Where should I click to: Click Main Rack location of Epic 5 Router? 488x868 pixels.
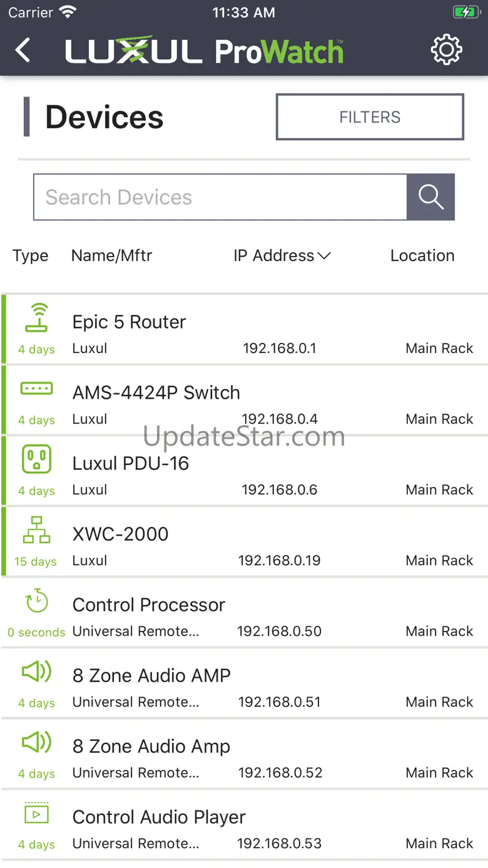pyautogui.click(x=439, y=349)
